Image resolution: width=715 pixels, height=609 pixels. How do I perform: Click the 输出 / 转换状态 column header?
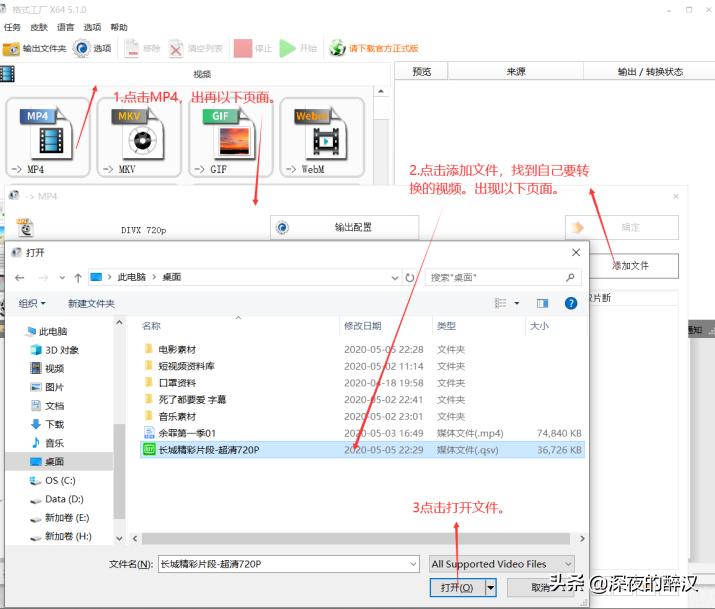tap(650, 72)
